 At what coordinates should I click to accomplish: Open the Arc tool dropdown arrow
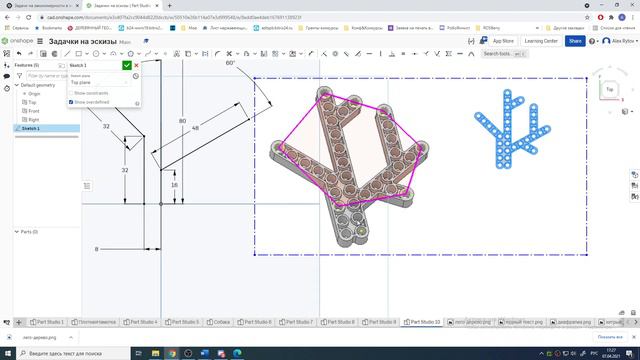pyautogui.click(x=122, y=54)
